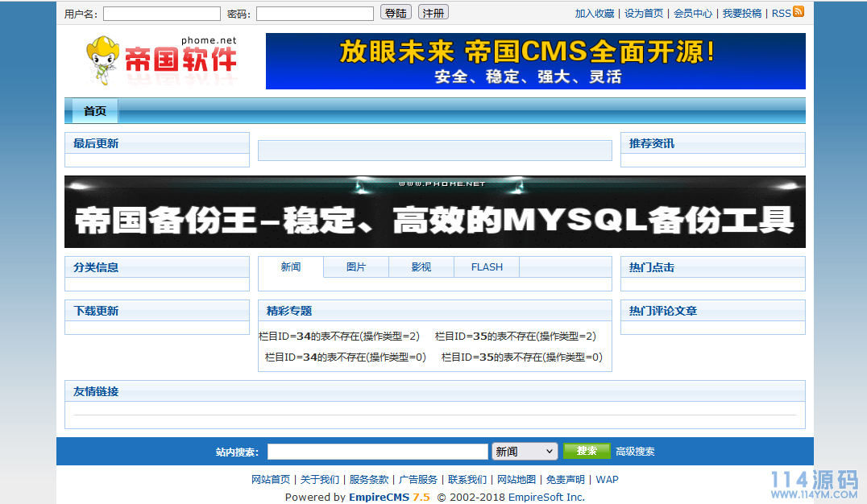Click text 栏目ID=35的表不存在(操作类型=0)
Image resolution: width=867 pixels, height=504 pixels.
point(522,357)
